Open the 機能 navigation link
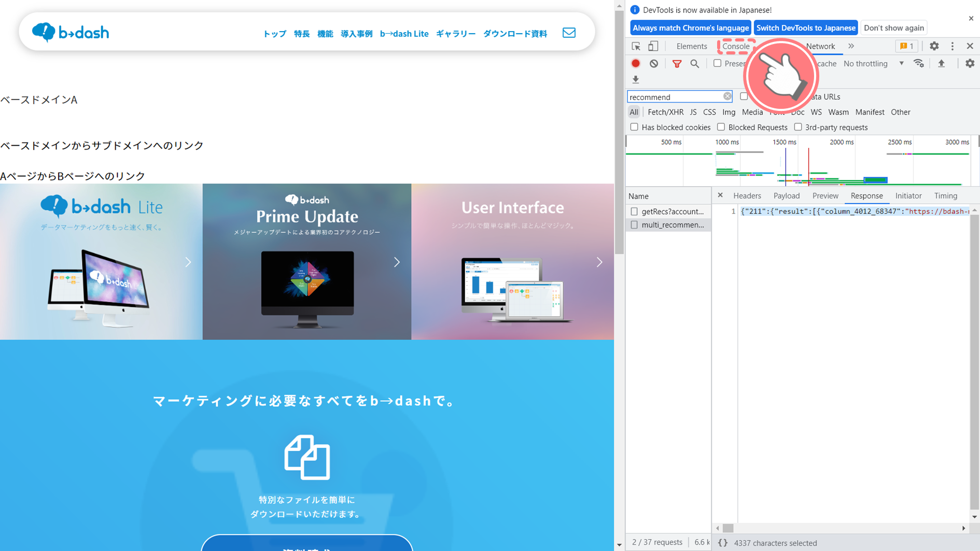 click(325, 34)
